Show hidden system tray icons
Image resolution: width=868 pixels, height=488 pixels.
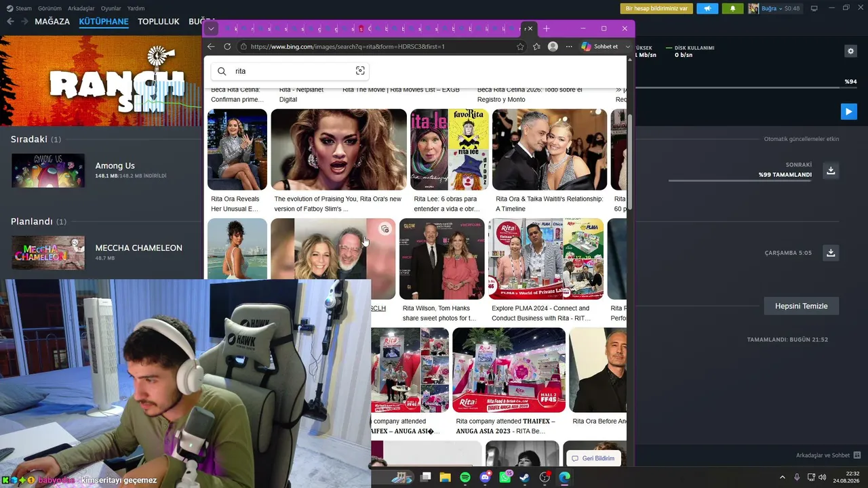(782, 477)
